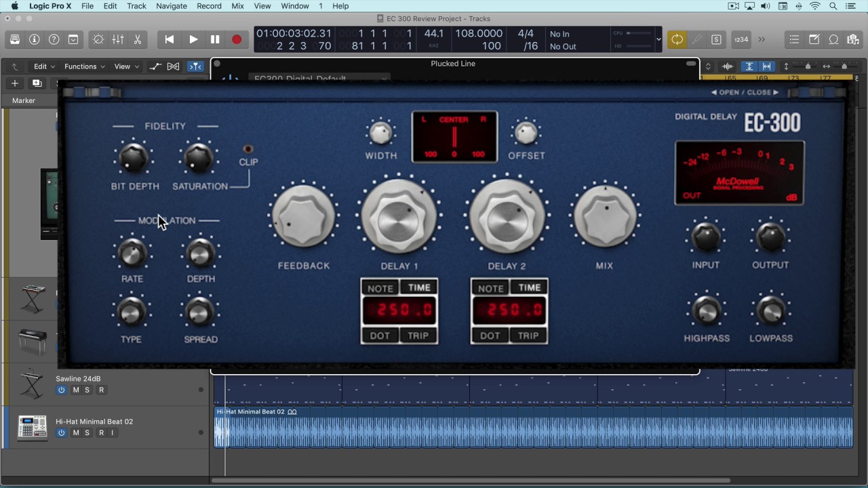Select TIME mode for Delay 1
The width and height of the screenshot is (868, 488).
[x=419, y=287]
